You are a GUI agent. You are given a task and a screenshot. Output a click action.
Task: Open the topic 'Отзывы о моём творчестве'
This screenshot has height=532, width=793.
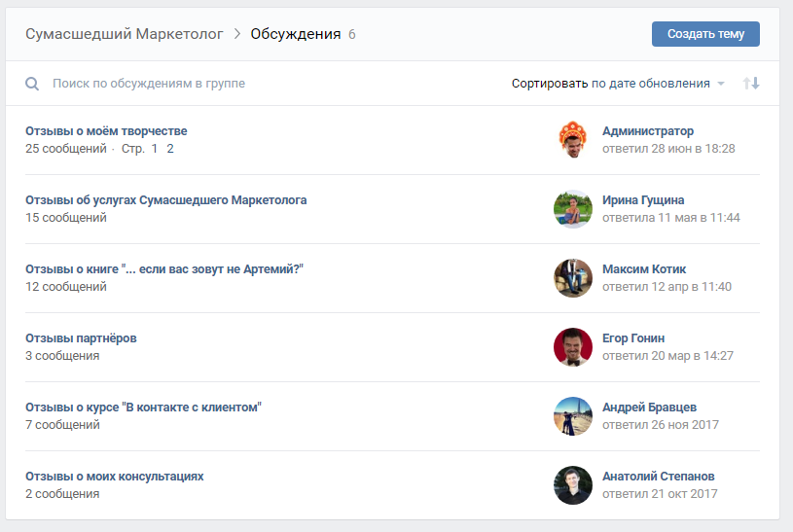106,131
